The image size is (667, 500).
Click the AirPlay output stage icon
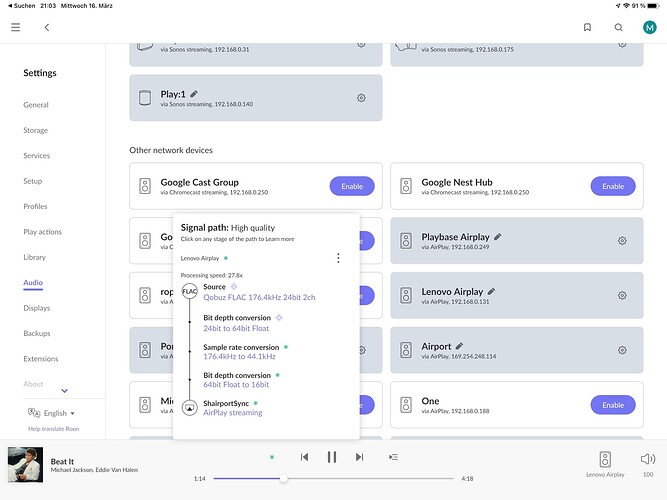[x=190, y=408]
